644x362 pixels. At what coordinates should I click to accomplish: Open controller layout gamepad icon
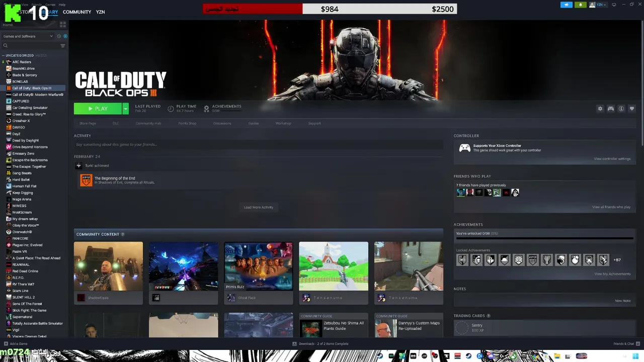tap(611, 109)
